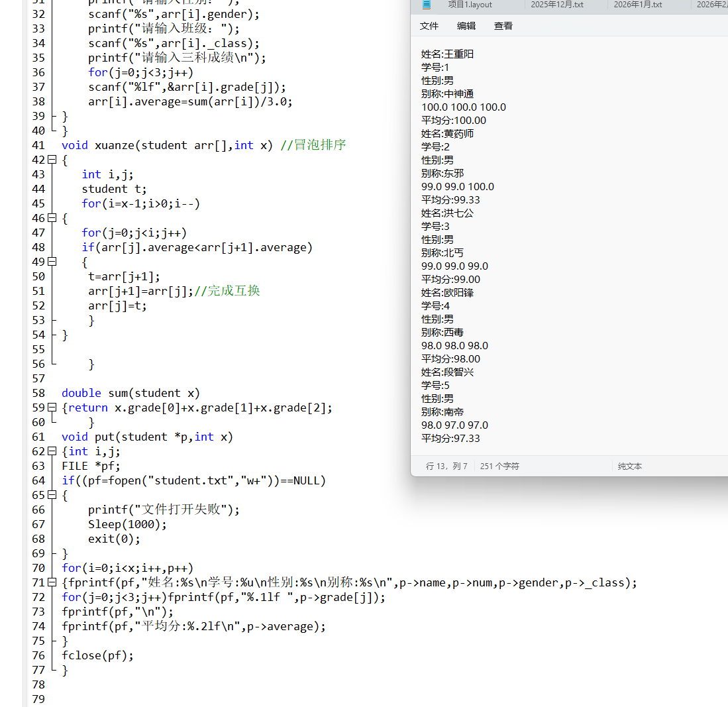This screenshot has height=707, width=728.
Task: Click line number 61 in the gutter
Action: pos(38,437)
